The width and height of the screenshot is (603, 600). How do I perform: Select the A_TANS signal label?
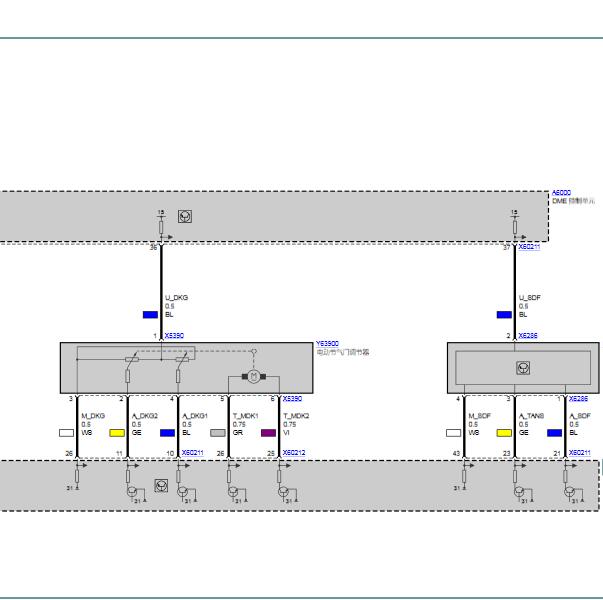[x=531, y=416]
